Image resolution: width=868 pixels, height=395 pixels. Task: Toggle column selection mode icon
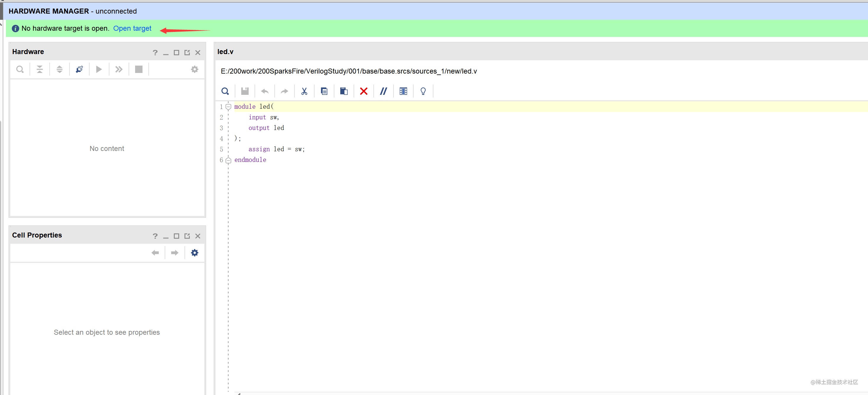(403, 91)
